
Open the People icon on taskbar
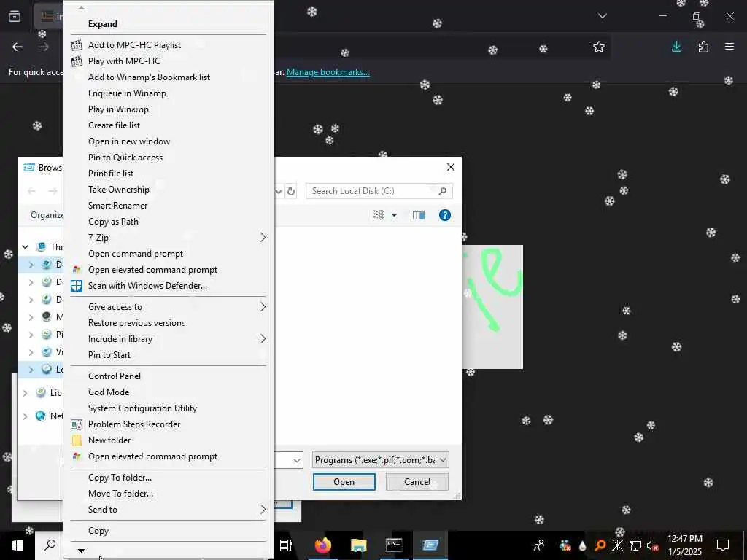539,545
